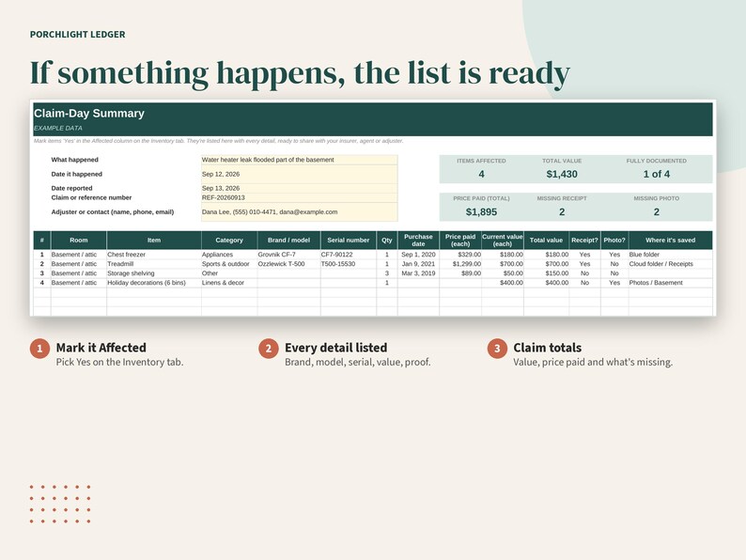Image resolution: width=746 pixels, height=560 pixels.
Task: Click the 'Grovnik CF-7' brand cell
Action: [288, 255]
